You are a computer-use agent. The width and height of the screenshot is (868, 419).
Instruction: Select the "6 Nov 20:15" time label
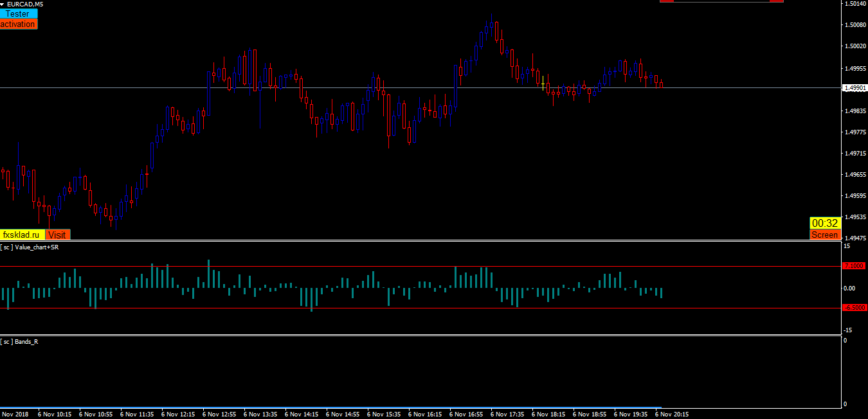tap(672, 415)
